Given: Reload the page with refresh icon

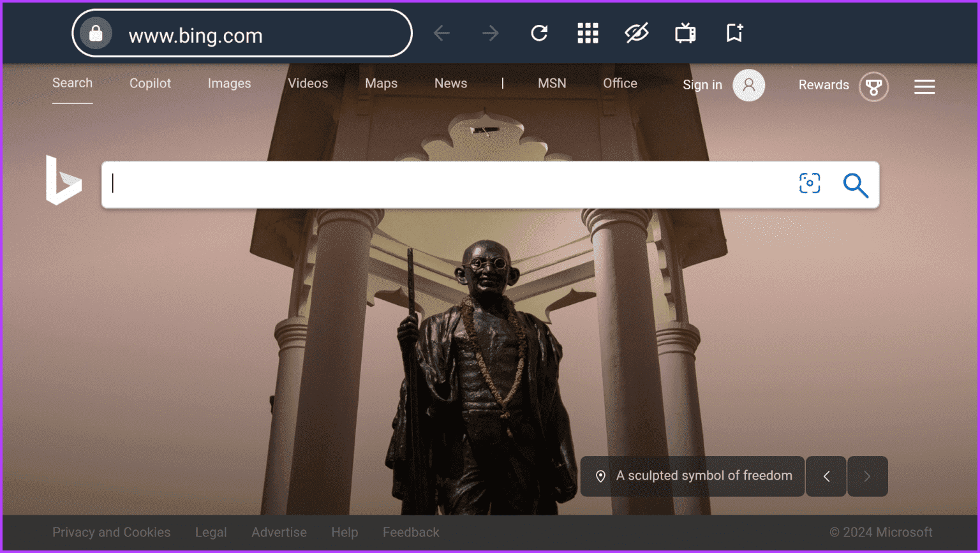Looking at the screenshot, I should coord(539,33).
